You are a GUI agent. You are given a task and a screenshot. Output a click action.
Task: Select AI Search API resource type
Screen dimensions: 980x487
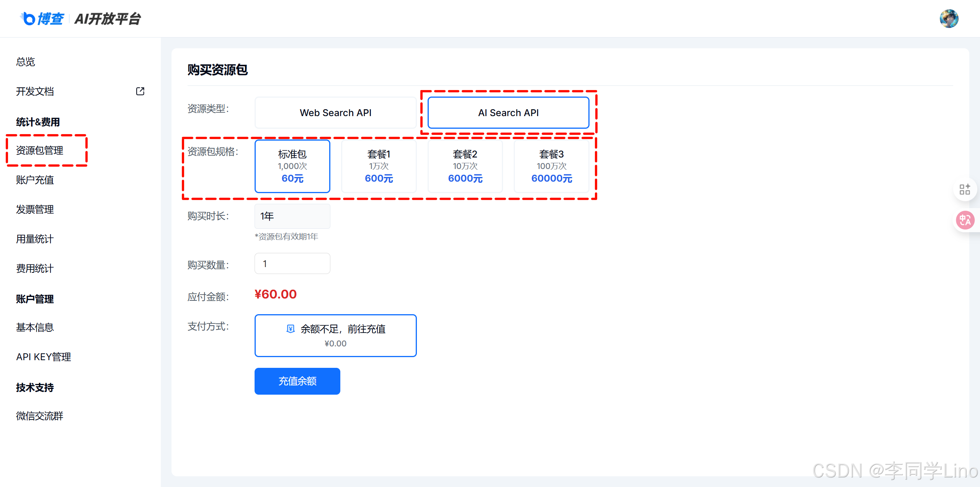coord(508,113)
